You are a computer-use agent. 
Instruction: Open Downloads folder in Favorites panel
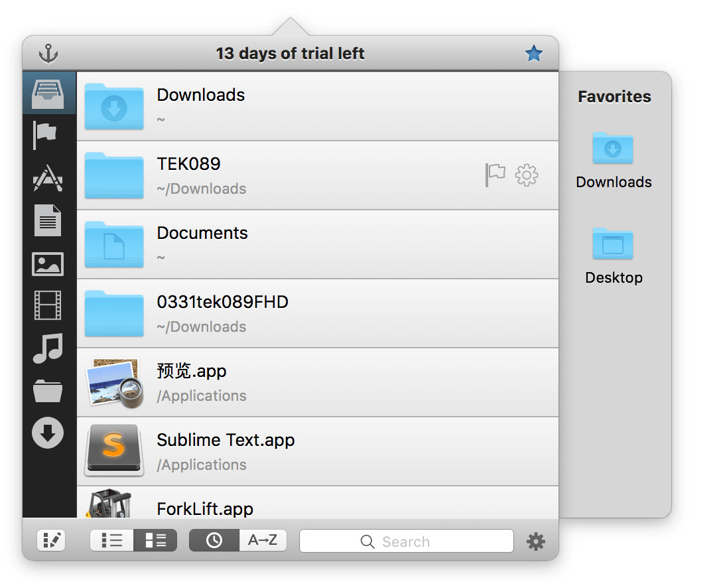[x=614, y=161]
